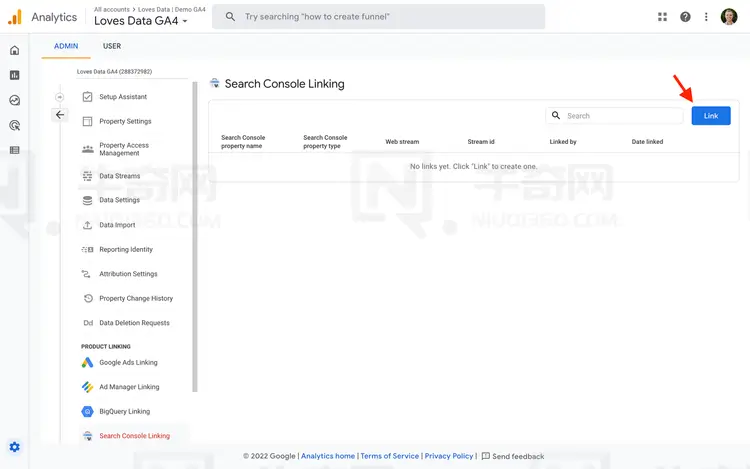Open the Explore icon in left rail

pyautogui.click(x=15, y=100)
